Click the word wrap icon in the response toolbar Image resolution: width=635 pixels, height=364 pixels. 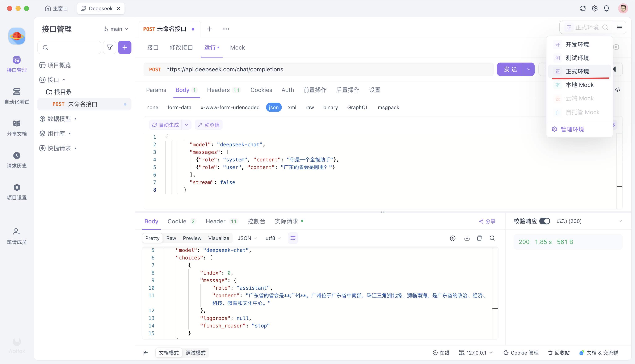pos(293,238)
